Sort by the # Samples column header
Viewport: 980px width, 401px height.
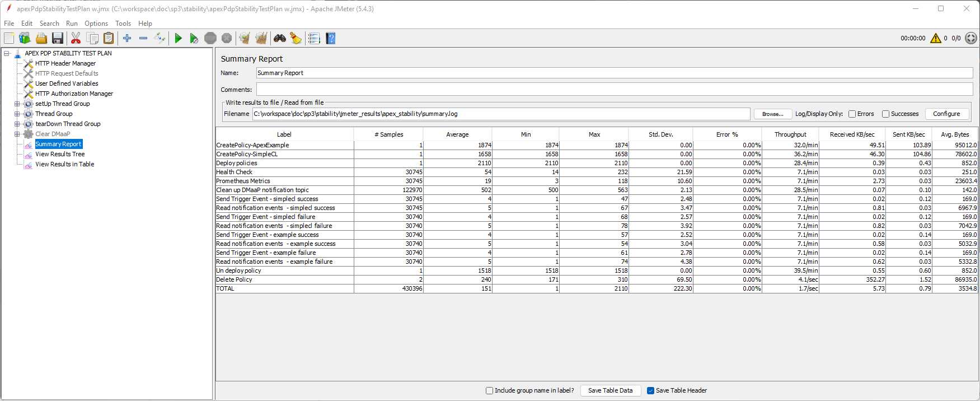(388, 134)
